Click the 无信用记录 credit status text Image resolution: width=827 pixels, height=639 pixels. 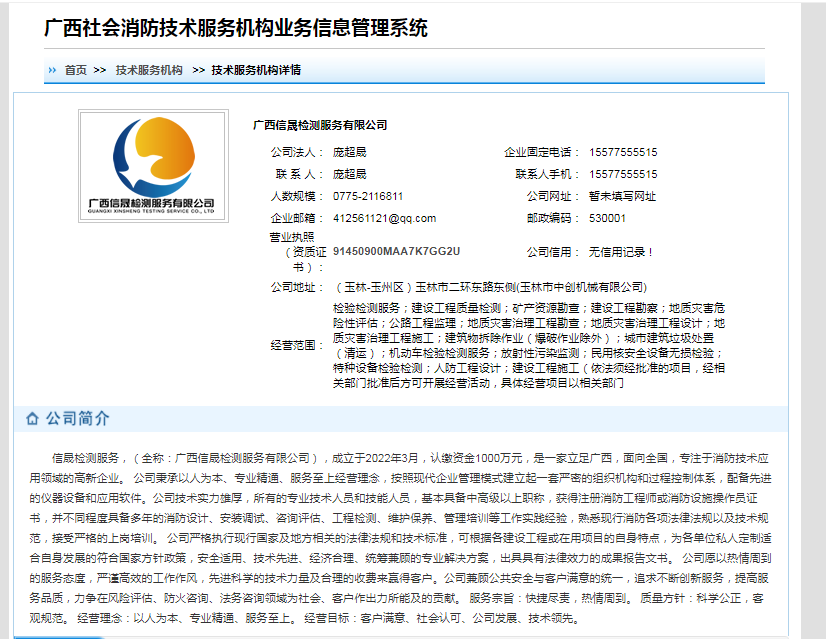click(621, 252)
